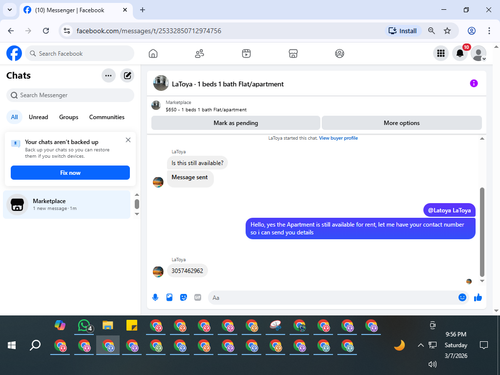Image resolution: width=500 pixels, height=375 pixels.
Task: Open the Marketplace icon in top navigation
Action: [293, 53]
